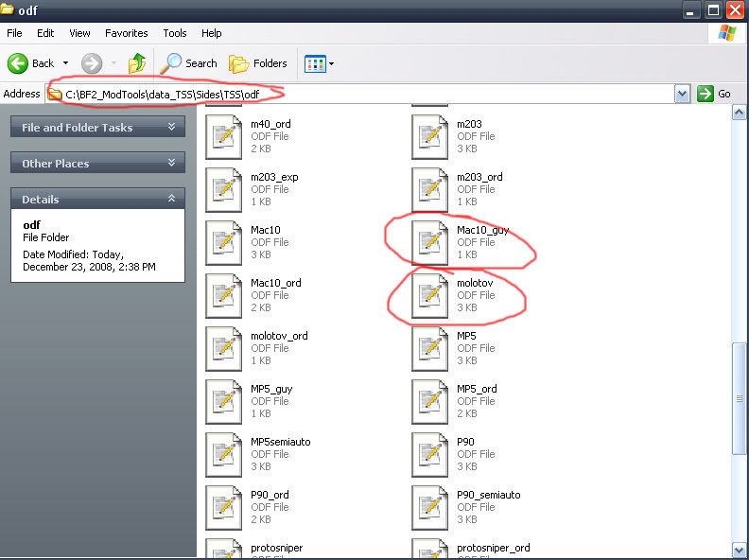749x560 pixels.
Task: Click the vertical scrollbar up arrow
Action: coord(739,113)
